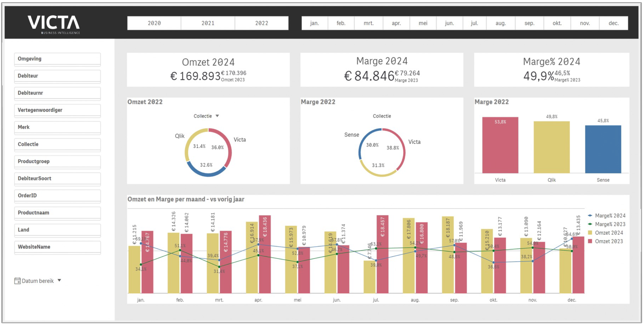Open the Productgroep filter pane
Viewport: 644px width, 326px height.
tap(57, 162)
